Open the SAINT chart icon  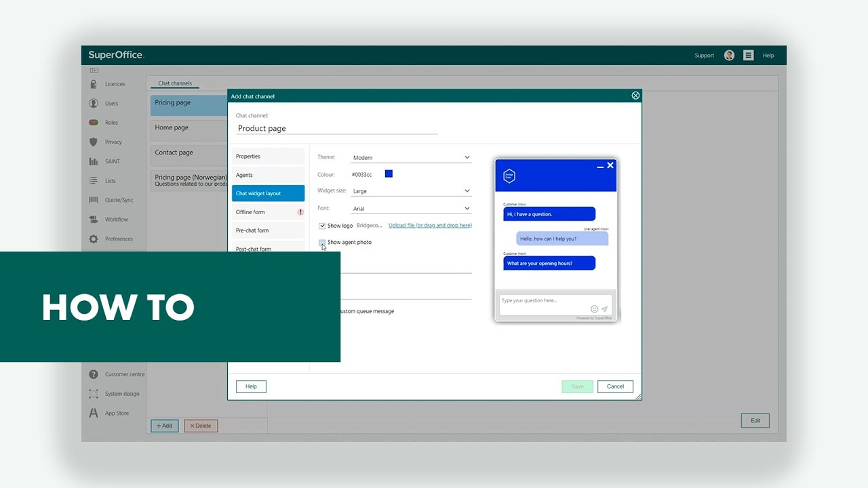(x=94, y=161)
